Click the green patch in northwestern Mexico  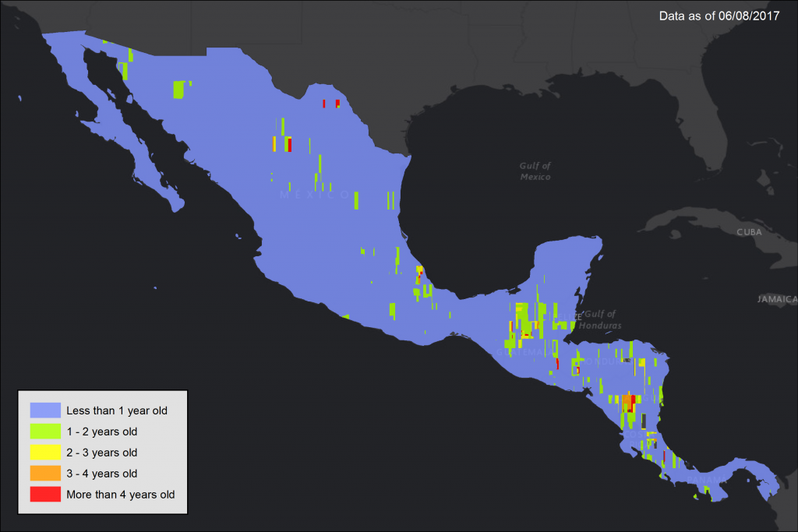179,90
